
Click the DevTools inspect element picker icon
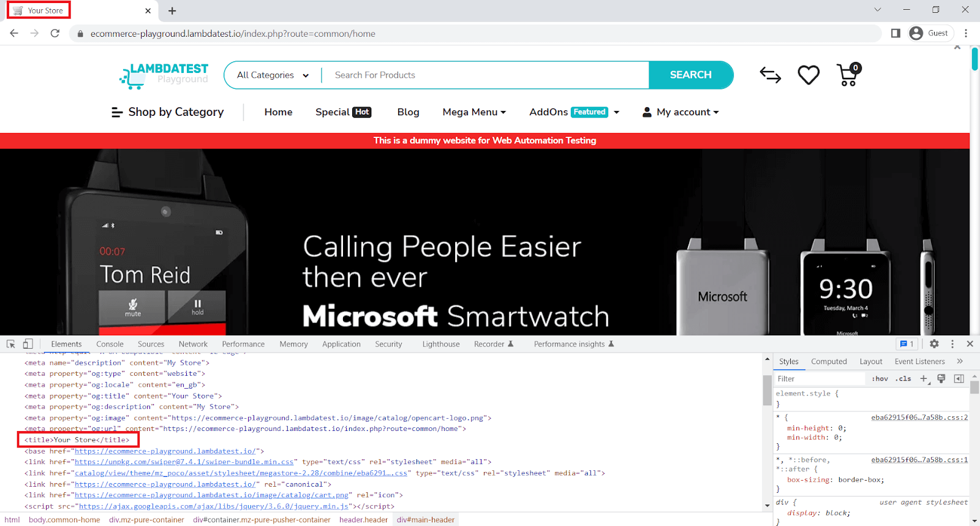[x=10, y=344]
